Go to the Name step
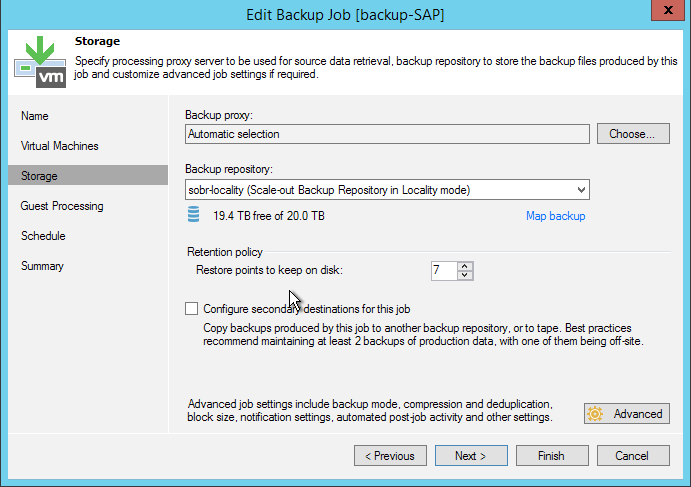 click(x=35, y=116)
